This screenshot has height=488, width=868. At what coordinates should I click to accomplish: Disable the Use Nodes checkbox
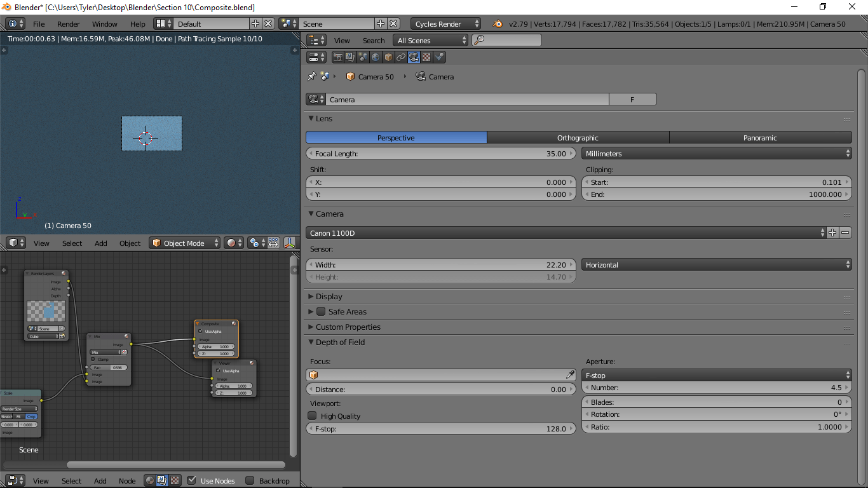pyautogui.click(x=192, y=481)
